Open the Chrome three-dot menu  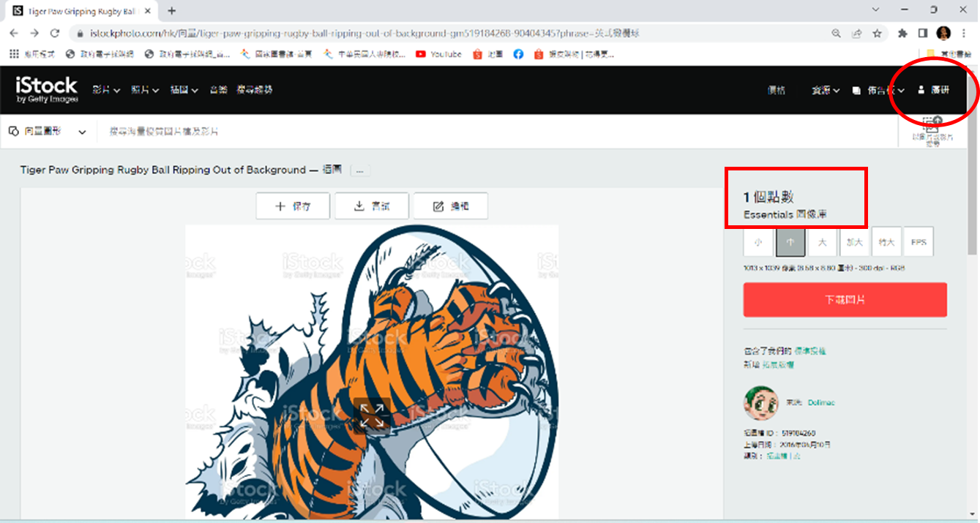964,34
